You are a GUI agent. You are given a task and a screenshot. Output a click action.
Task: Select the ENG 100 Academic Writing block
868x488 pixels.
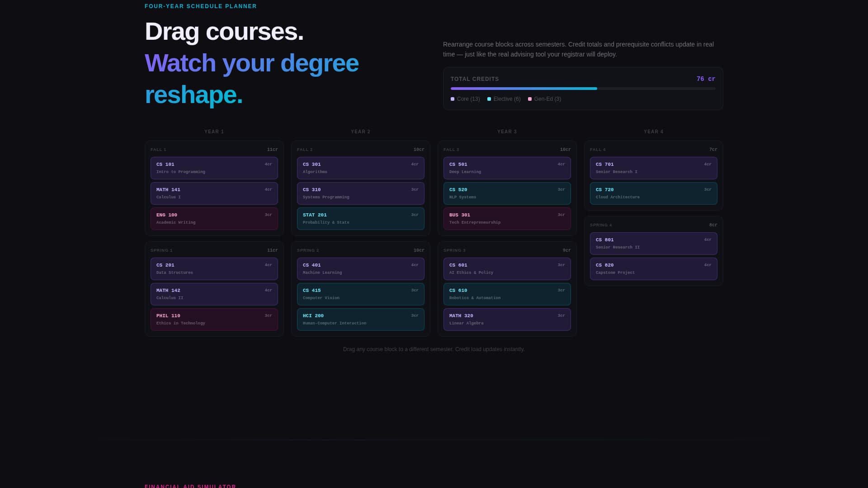pyautogui.click(x=214, y=219)
